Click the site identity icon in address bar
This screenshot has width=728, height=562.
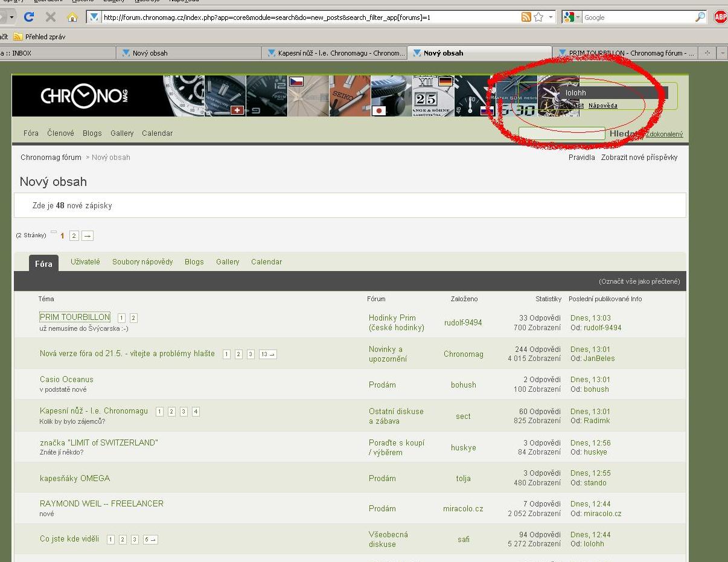pos(94,18)
